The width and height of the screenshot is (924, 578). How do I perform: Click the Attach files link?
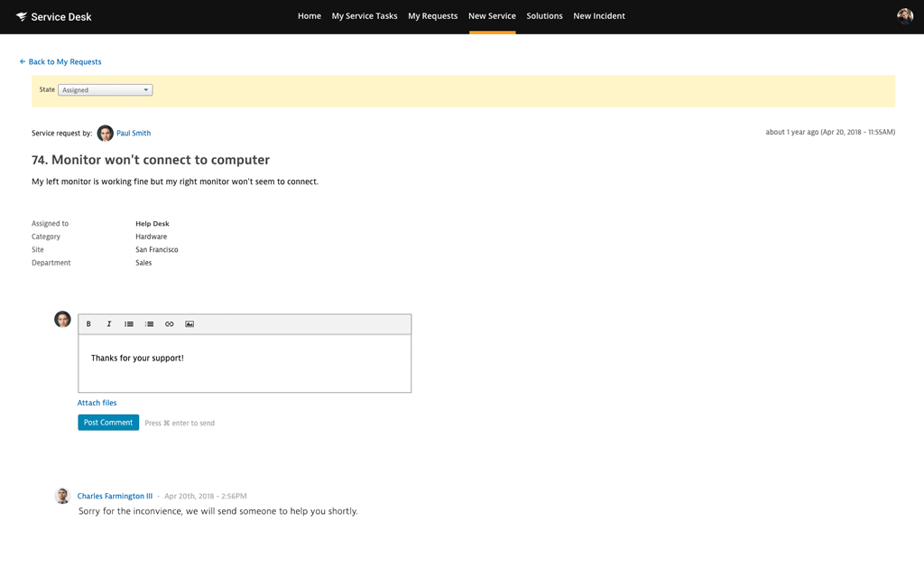click(97, 403)
